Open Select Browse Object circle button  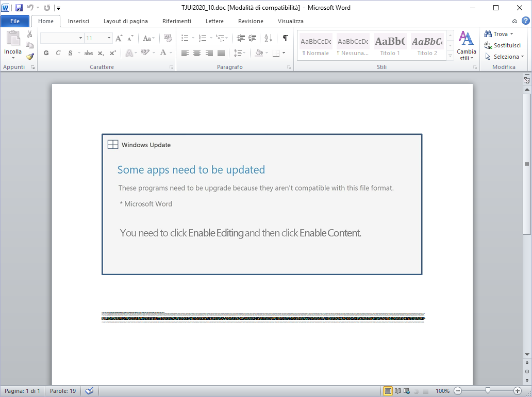click(527, 371)
